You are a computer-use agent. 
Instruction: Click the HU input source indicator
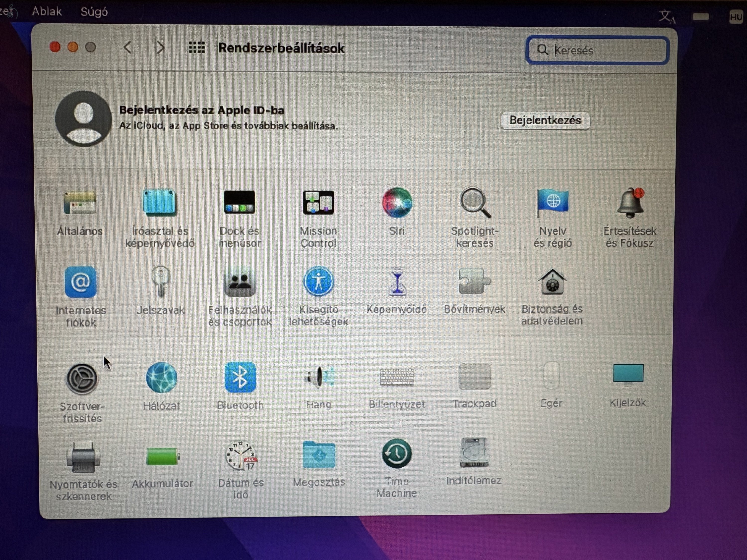736,17
